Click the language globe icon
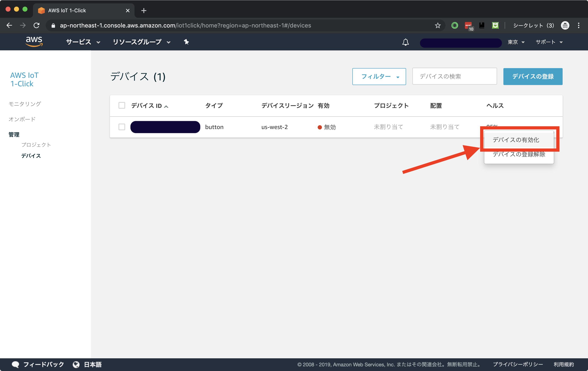Image resolution: width=588 pixels, height=371 pixels. [76, 364]
